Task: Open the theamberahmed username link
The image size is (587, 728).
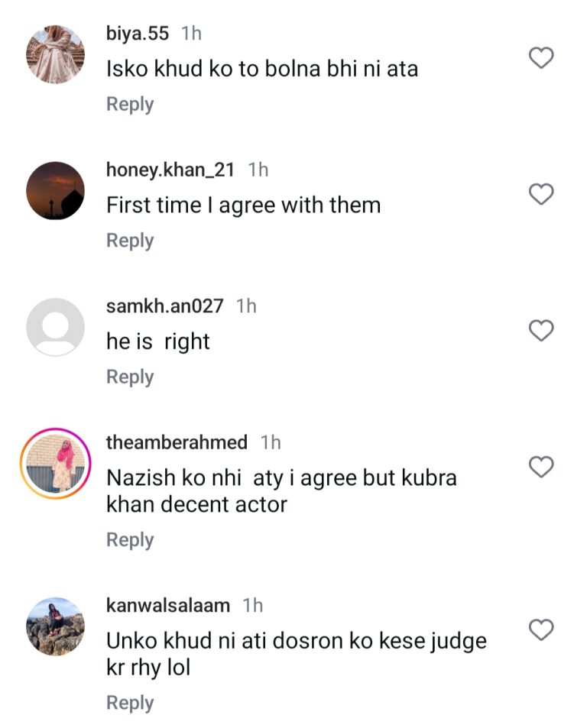Action: [x=177, y=442]
